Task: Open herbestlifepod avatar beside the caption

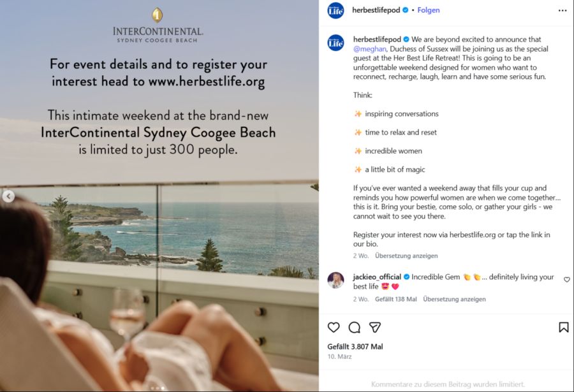Action: [x=335, y=43]
